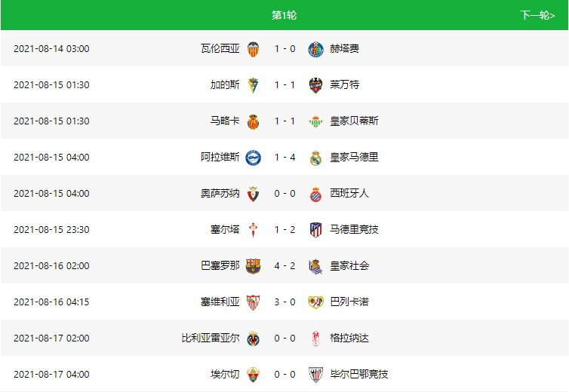
Task: Open team name 皇家马德里
Action: (x=354, y=157)
